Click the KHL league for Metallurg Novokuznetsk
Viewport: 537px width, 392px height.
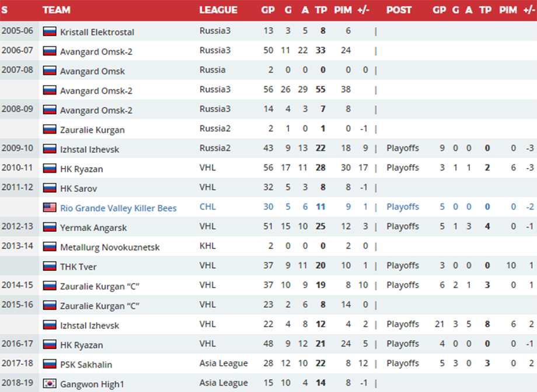pyautogui.click(x=208, y=246)
